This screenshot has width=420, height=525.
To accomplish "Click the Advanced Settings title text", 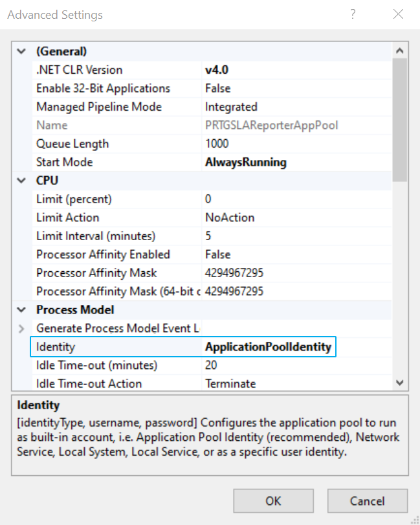I will (55, 15).
